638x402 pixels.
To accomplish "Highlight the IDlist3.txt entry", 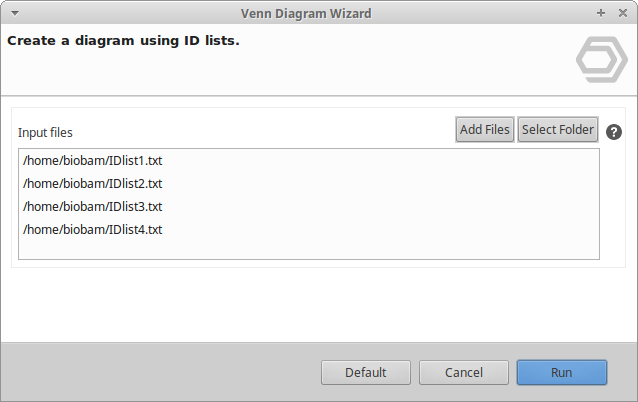I will tap(92, 206).
